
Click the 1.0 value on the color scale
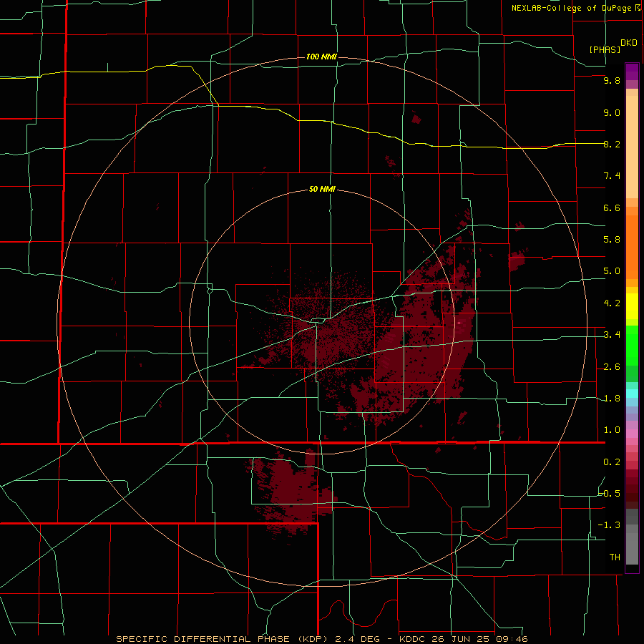click(612, 430)
